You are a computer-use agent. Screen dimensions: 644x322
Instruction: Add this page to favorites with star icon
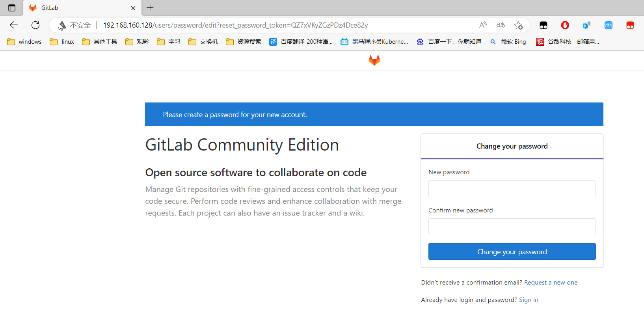[x=518, y=25]
